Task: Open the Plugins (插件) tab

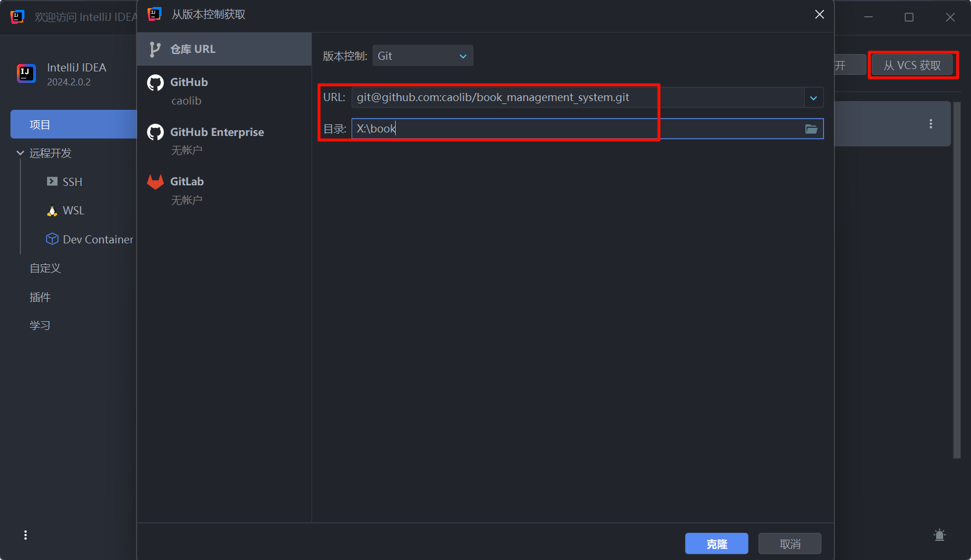Action: pos(40,297)
